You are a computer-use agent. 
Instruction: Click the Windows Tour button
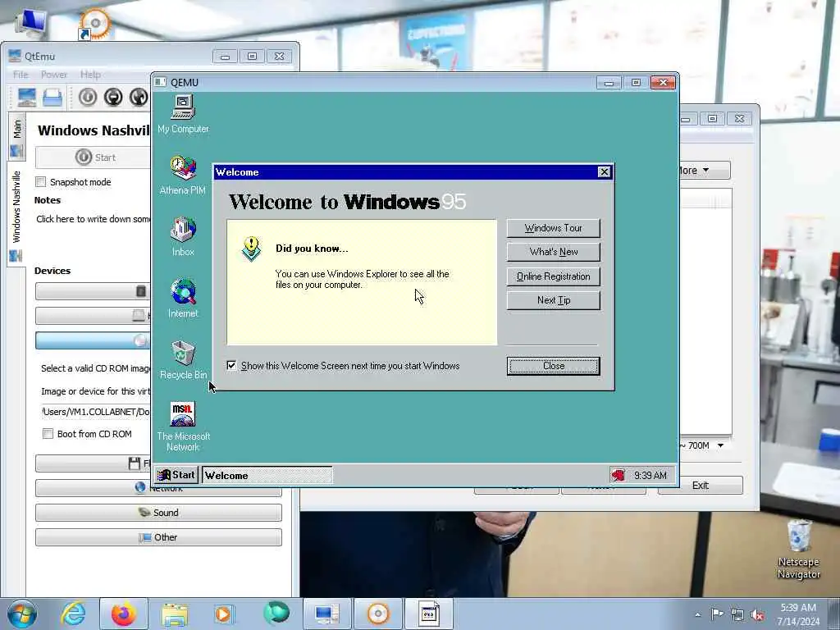(554, 228)
